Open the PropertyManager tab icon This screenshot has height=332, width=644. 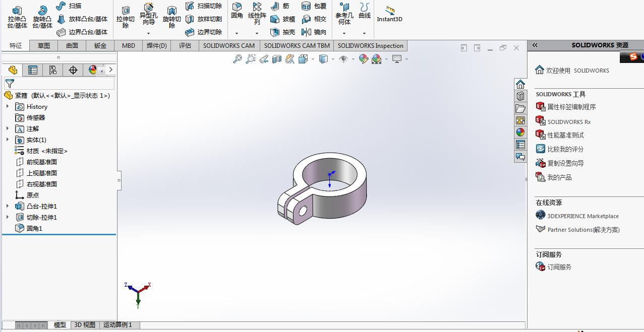33,70
